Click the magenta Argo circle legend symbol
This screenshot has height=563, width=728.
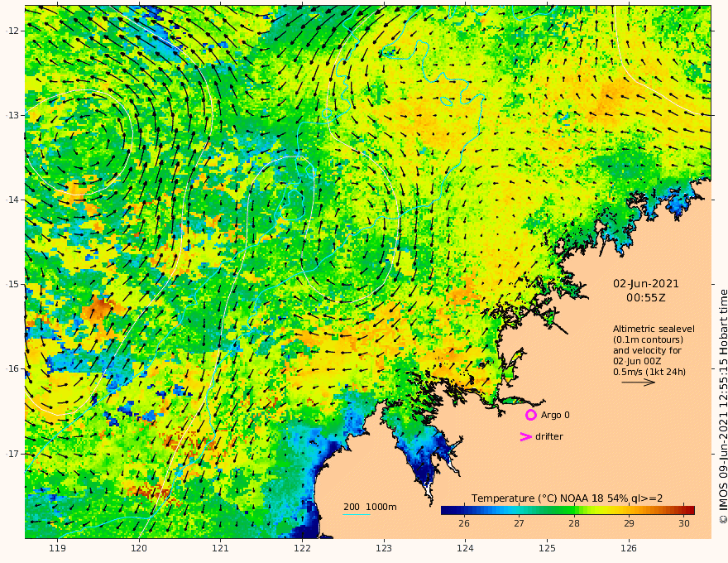(x=530, y=415)
